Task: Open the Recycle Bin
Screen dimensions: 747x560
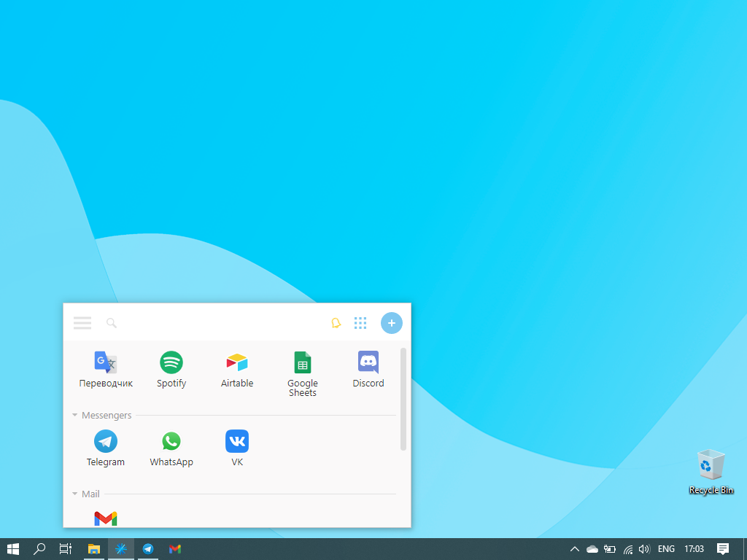Action: point(710,467)
